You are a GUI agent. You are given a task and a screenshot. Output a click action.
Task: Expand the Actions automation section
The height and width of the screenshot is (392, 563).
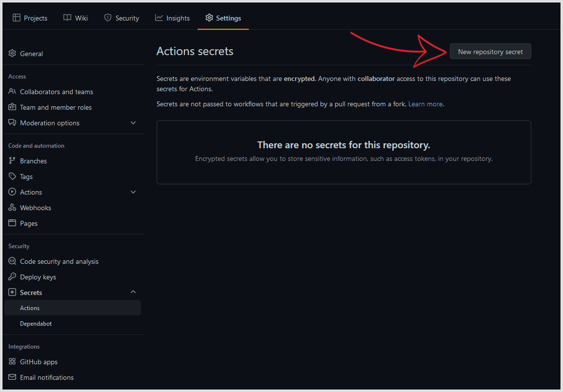pos(133,192)
